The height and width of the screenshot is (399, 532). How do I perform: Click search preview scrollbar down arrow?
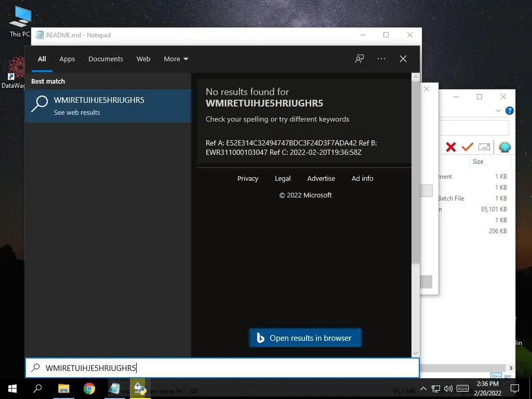[415, 353]
